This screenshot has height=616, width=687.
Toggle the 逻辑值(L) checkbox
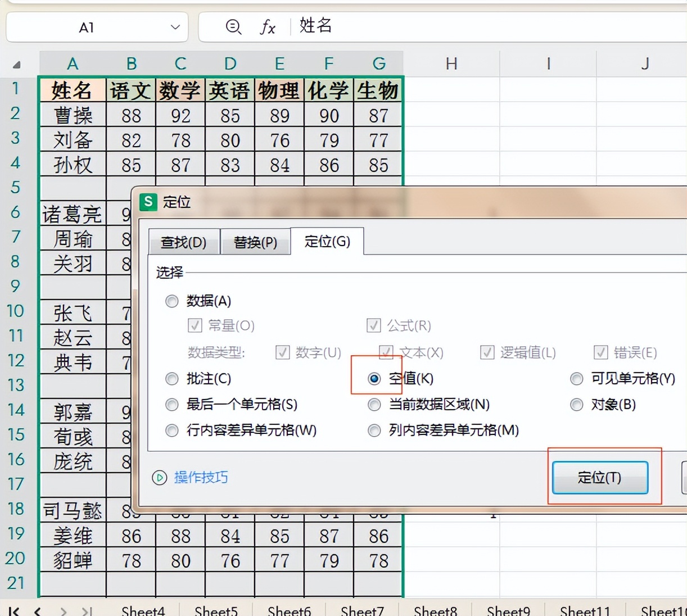coord(487,352)
